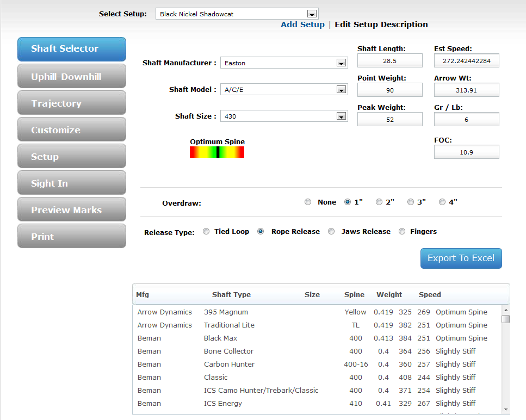Open the Preview Marks tab
The image size is (526, 420).
tap(71, 209)
